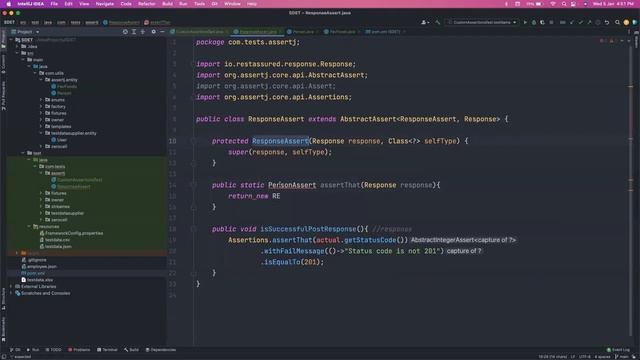Open the Refactor menu
The width and height of the screenshot is (640, 360).
tap(147, 4)
